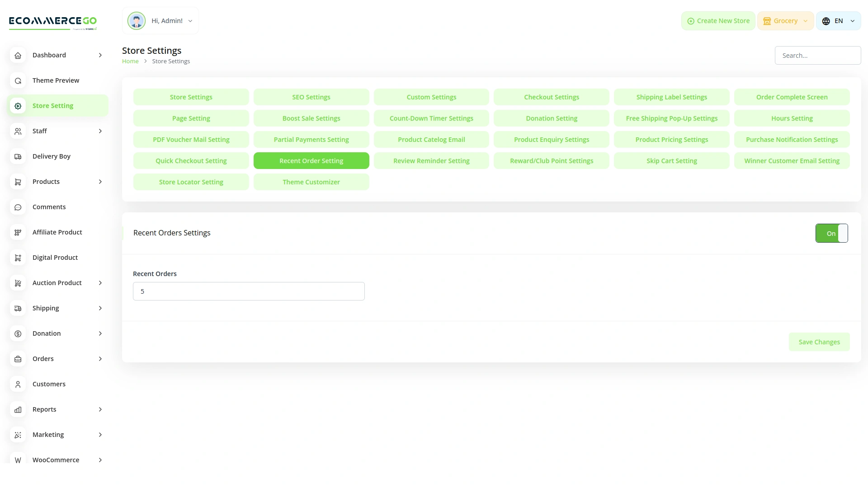868x488 pixels.
Task: Open the Delivery Boy section icon
Action: [x=18, y=156]
